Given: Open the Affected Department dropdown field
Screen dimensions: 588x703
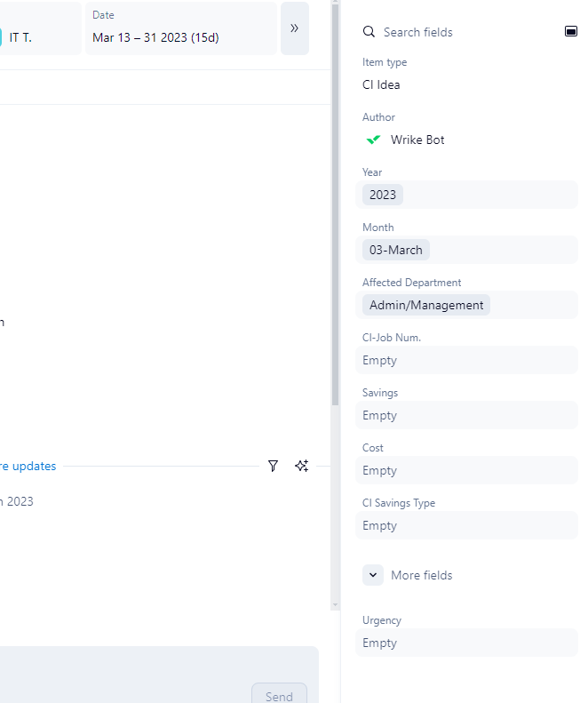Looking at the screenshot, I should [x=466, y=305].
